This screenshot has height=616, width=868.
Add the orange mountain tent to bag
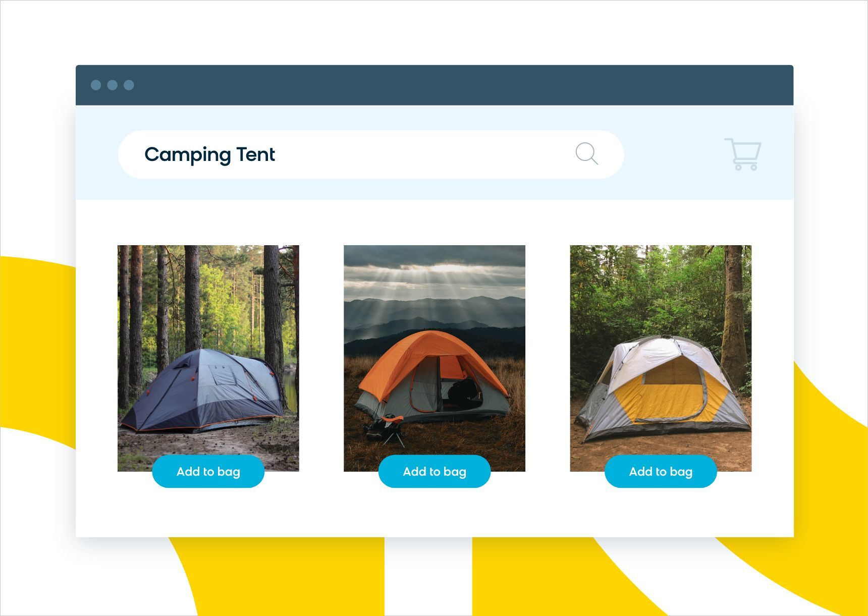pos(435,471)
